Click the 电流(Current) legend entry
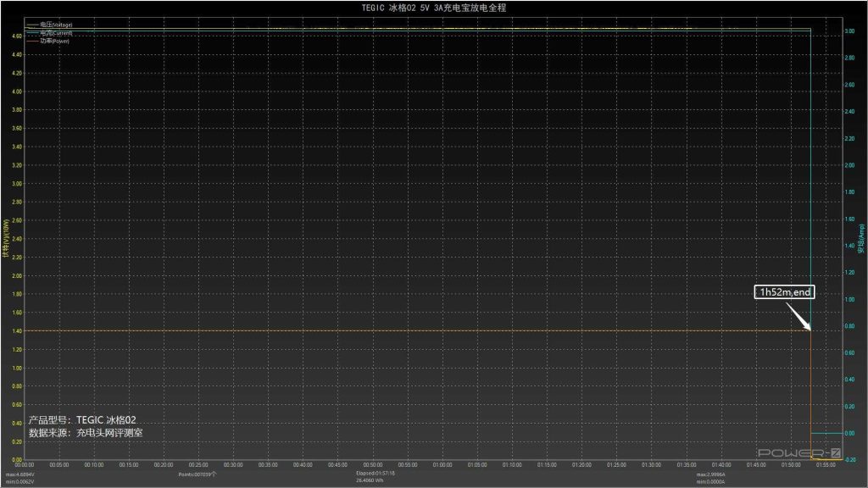Image resolution: width=868 pixels, height=488 pixels. pyautogui.click(x=49, y=33)
